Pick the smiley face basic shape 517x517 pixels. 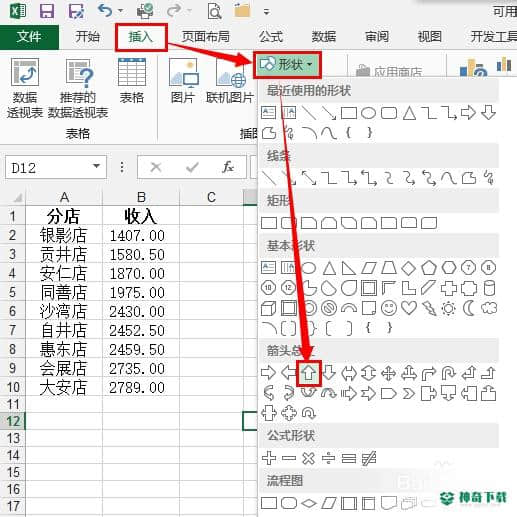389,308
